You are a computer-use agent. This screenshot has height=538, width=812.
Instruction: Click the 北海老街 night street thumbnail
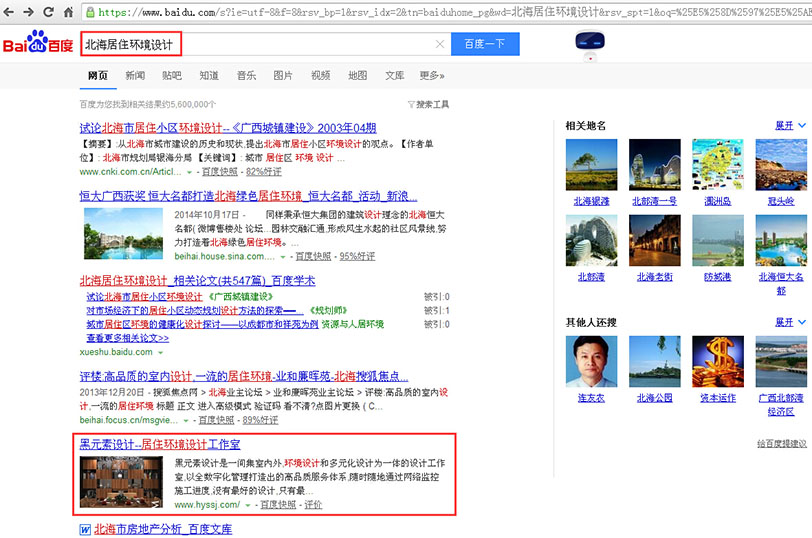(655, 240)
